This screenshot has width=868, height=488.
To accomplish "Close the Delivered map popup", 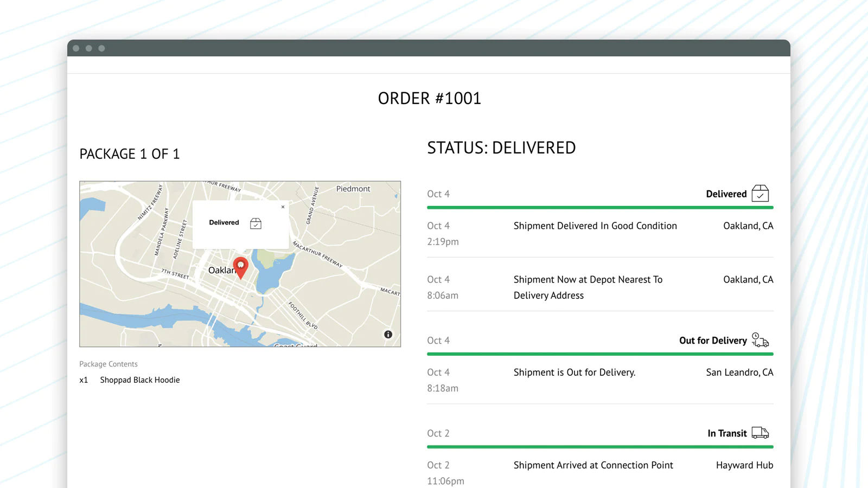I will coord(283,207).
